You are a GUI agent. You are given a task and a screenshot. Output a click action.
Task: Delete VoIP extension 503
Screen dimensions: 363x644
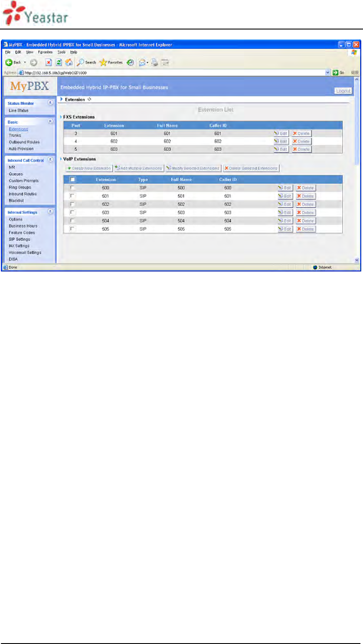tap(306, 212)
